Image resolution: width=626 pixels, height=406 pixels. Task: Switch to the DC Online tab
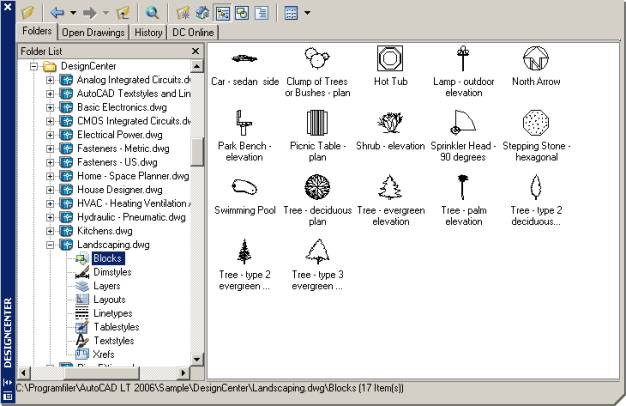click(193, 33)
